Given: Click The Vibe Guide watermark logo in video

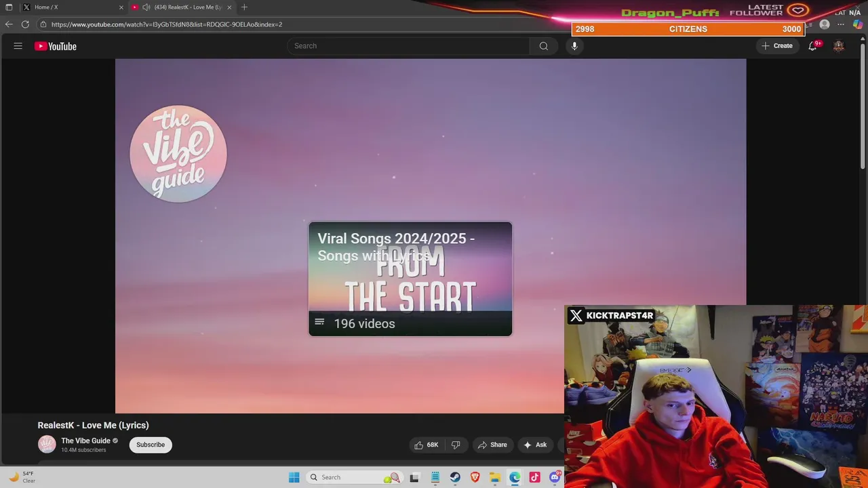Looking at the screenshot, I should 178,154.
